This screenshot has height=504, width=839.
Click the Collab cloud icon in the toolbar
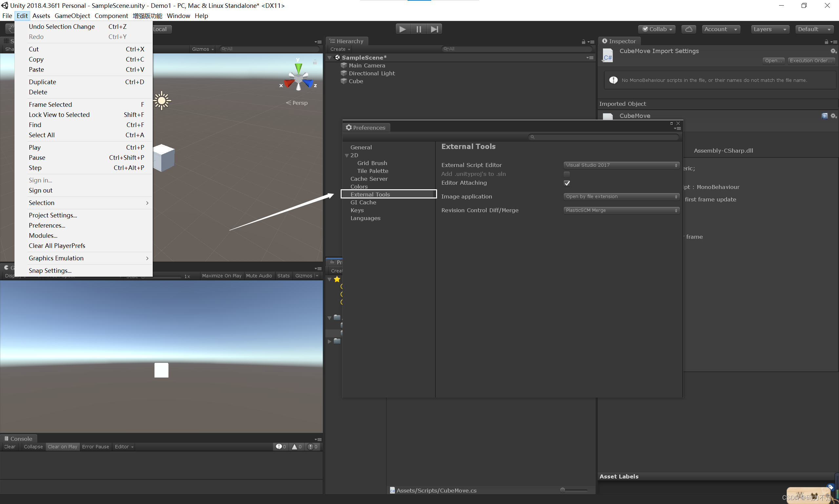click(689, 29)
